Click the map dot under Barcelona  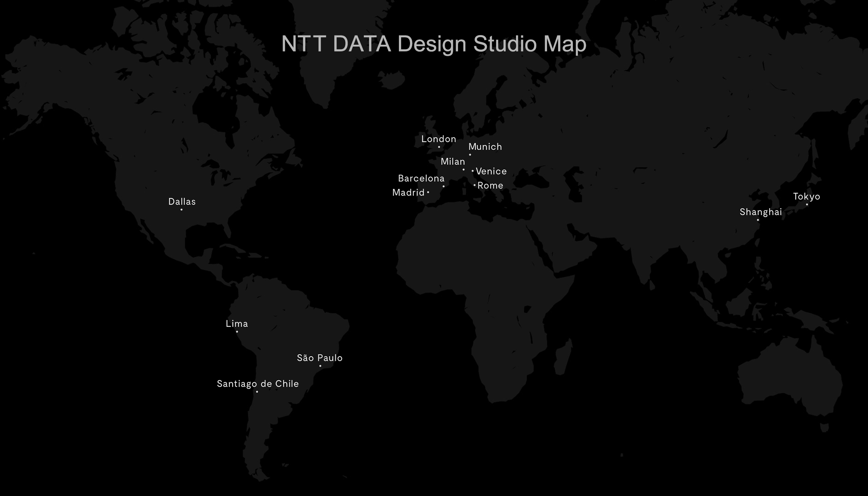click(x=443, y=186)
